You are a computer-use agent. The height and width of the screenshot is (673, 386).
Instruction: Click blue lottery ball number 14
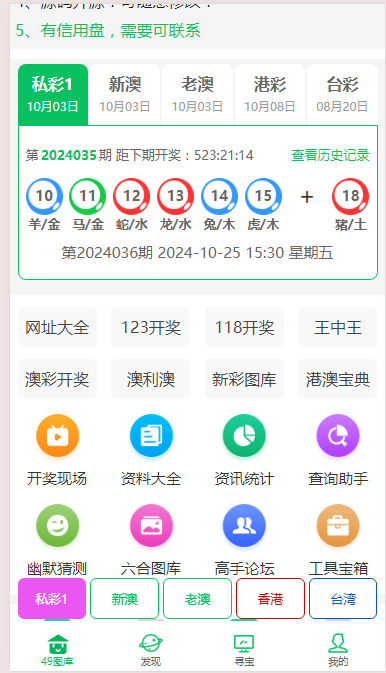219,196
